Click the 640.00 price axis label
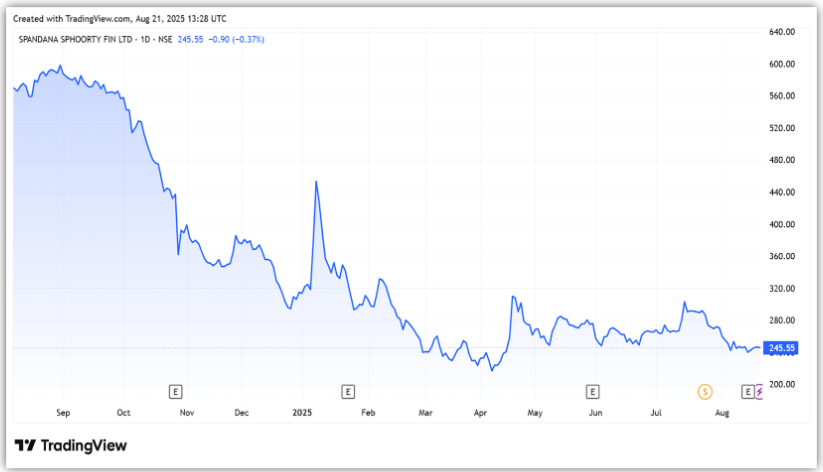The width and height of the screenshot is (823, 472). coord(781,32)
